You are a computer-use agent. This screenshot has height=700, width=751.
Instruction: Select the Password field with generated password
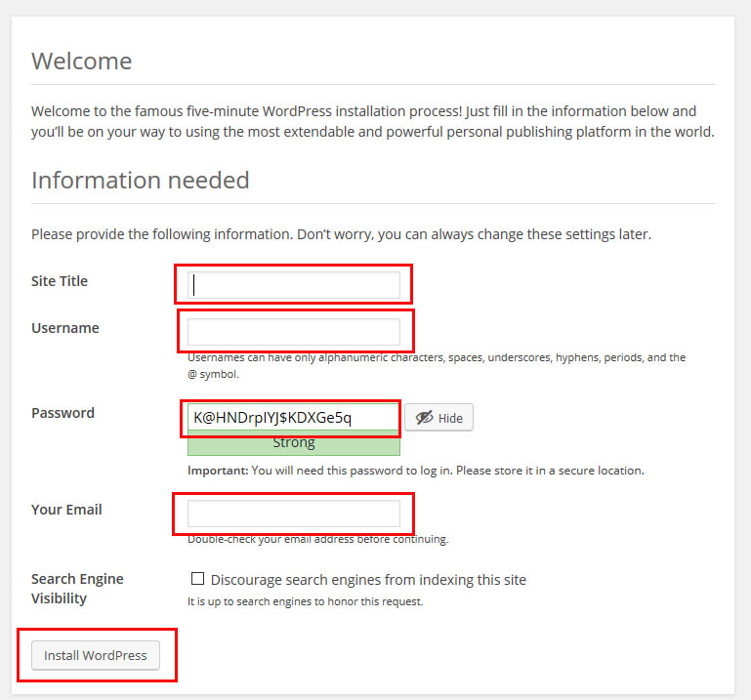(x=294, y=418)
